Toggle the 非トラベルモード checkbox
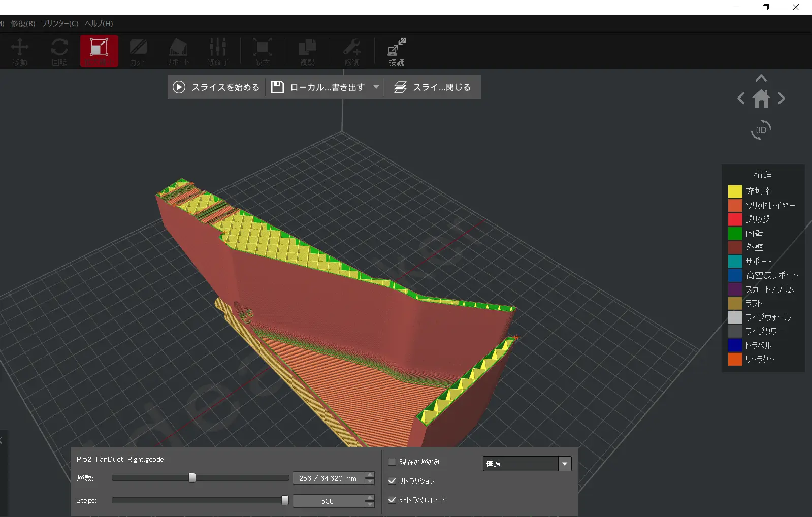Viewport: 812px width, 517px height. 392,500
